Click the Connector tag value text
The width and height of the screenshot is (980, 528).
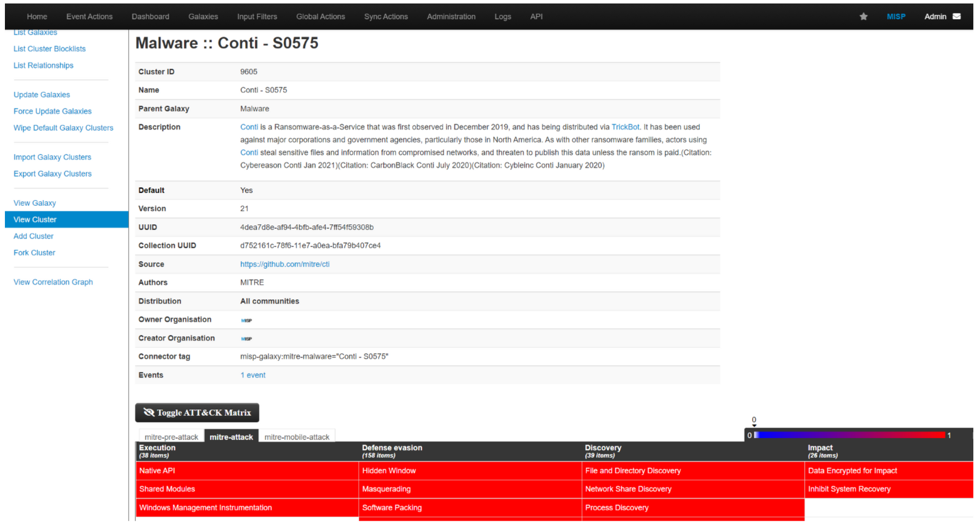(x=314, y=357)
